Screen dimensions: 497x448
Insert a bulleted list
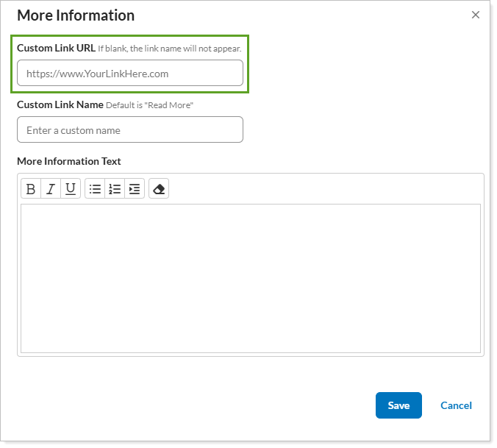click(95, 189)
